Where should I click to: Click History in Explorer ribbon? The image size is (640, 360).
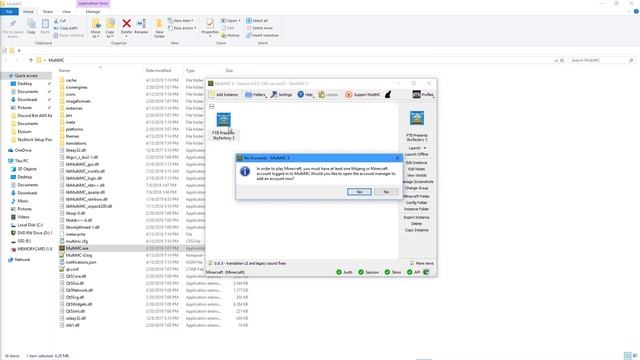(x=230, y=36)
